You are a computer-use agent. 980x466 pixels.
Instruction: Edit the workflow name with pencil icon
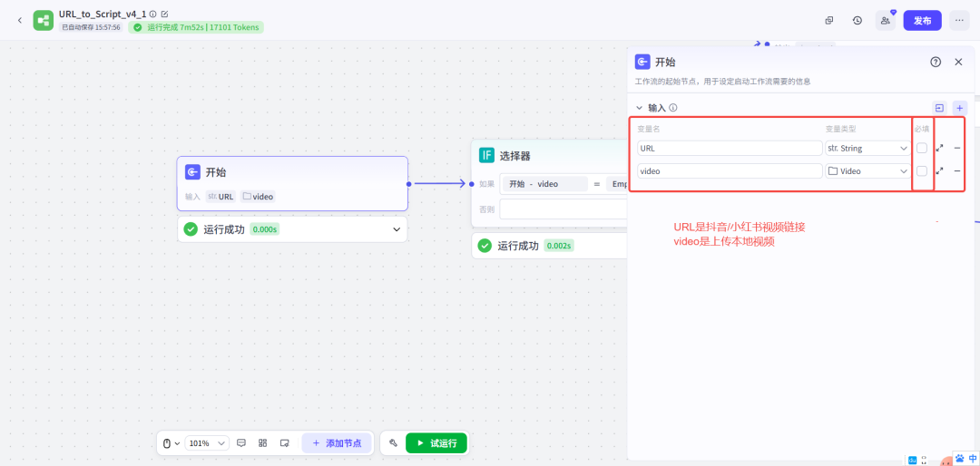pyautogui.click(x=164, y=14)
